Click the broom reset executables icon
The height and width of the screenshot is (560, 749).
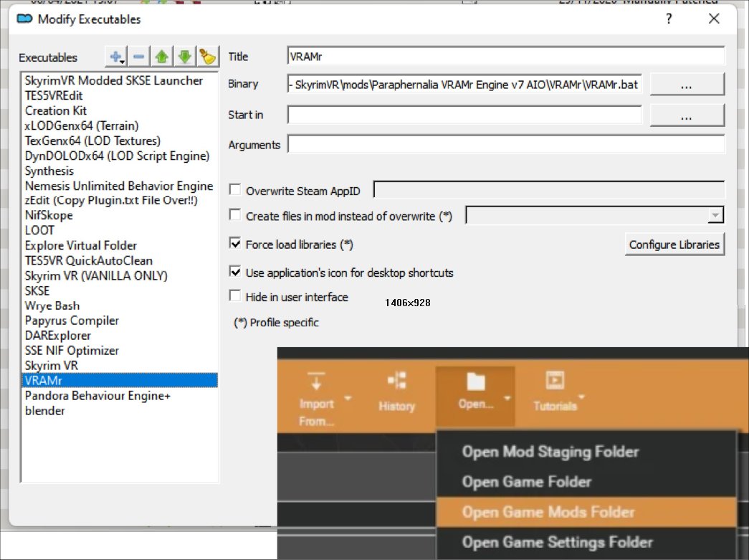[x=207, y=57]
